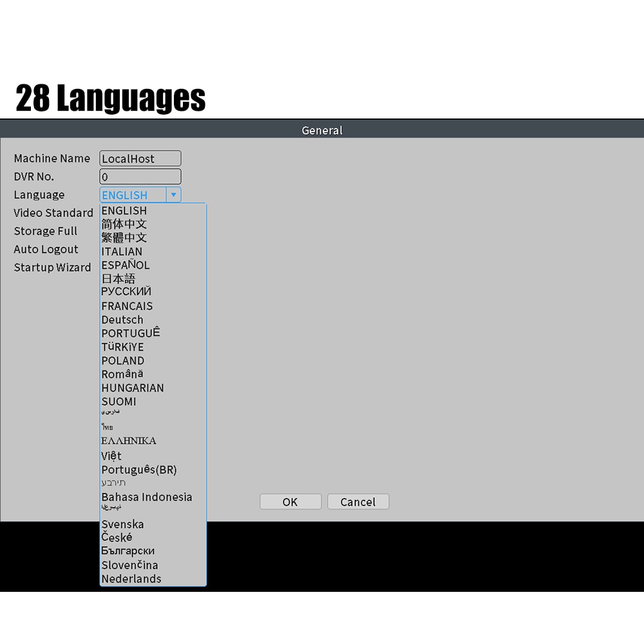Click the Machine Name input field
Image resolution: width=644 pixels, height=644 pixels.
[140, 158]
